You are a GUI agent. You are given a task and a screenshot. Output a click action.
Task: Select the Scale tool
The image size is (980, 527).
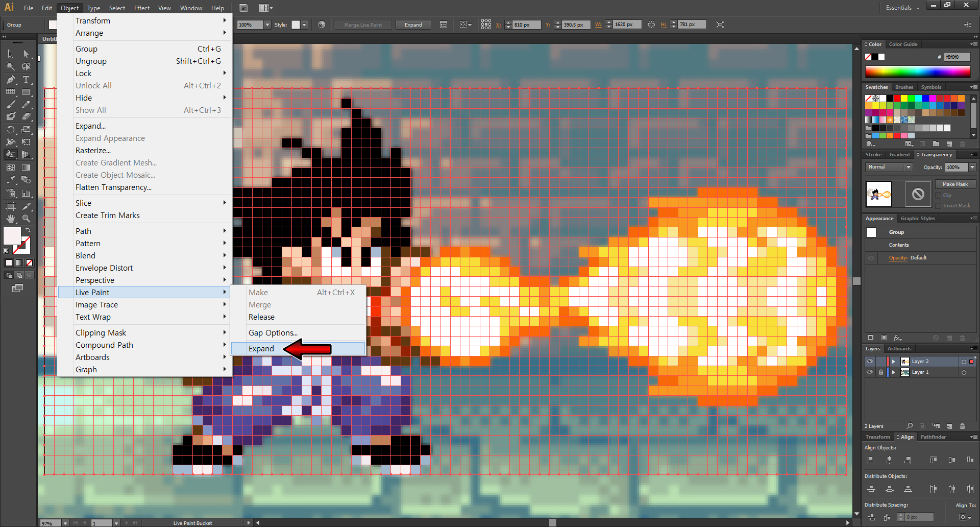pyautogui.click(x=26, y=130)
